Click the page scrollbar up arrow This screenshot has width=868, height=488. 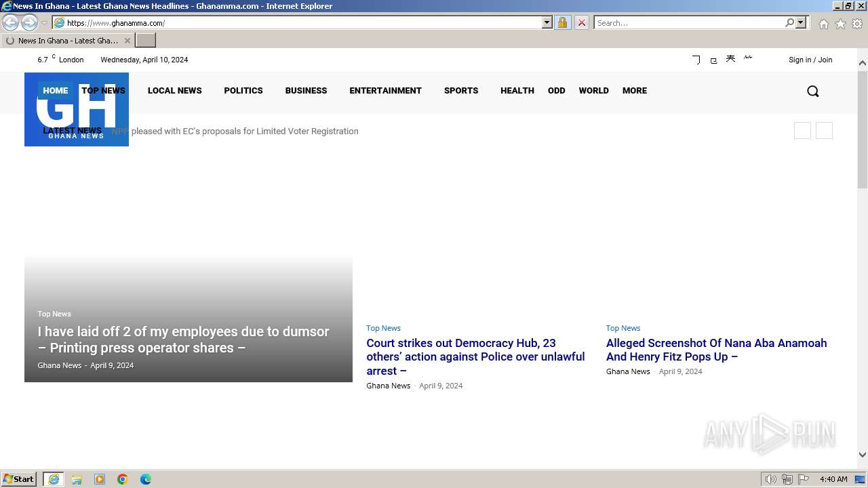coord(863,63)
